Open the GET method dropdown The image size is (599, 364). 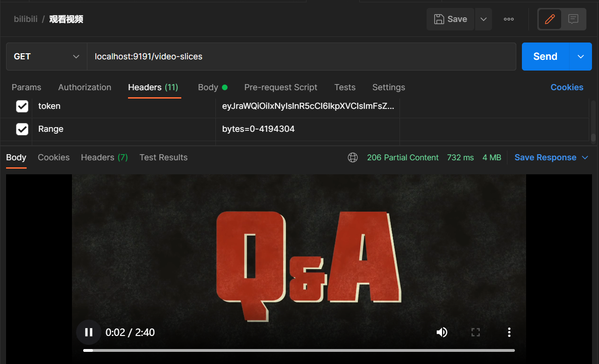coord(47,57)
